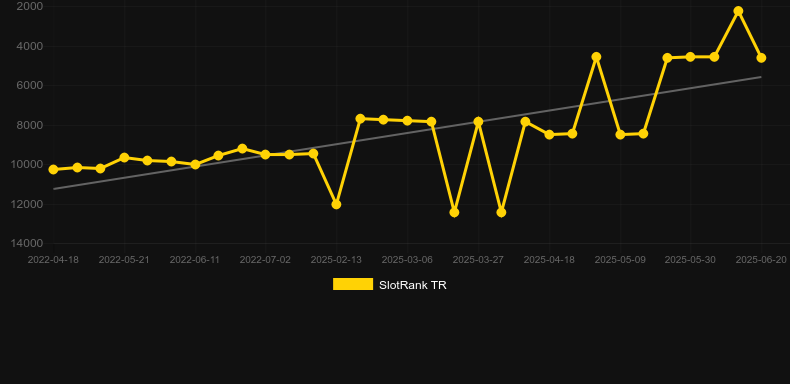790x384 pixels.
Task: Select the highest peak point near 2000
Action: (x=738, y=11)
